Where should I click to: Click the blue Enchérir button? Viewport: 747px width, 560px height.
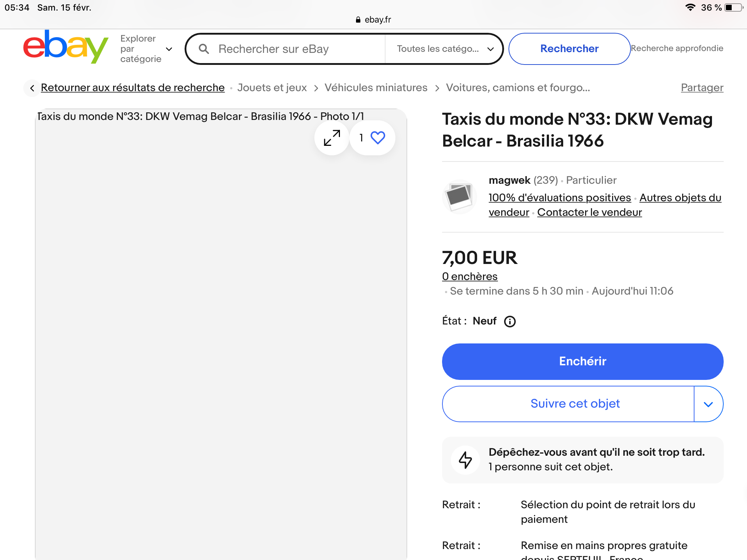point(582,361)
